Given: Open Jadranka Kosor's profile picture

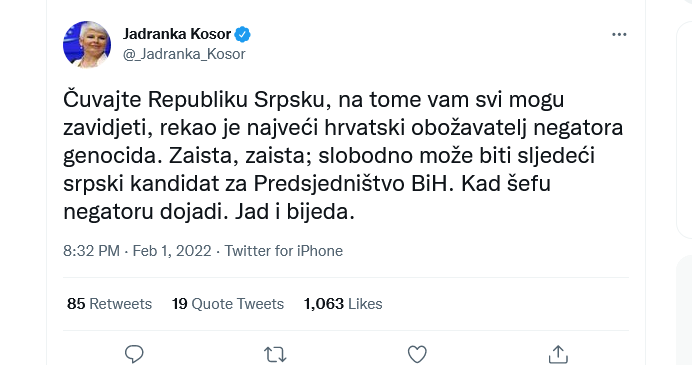Looking at the screenshot, I should (x=87, y=45).
